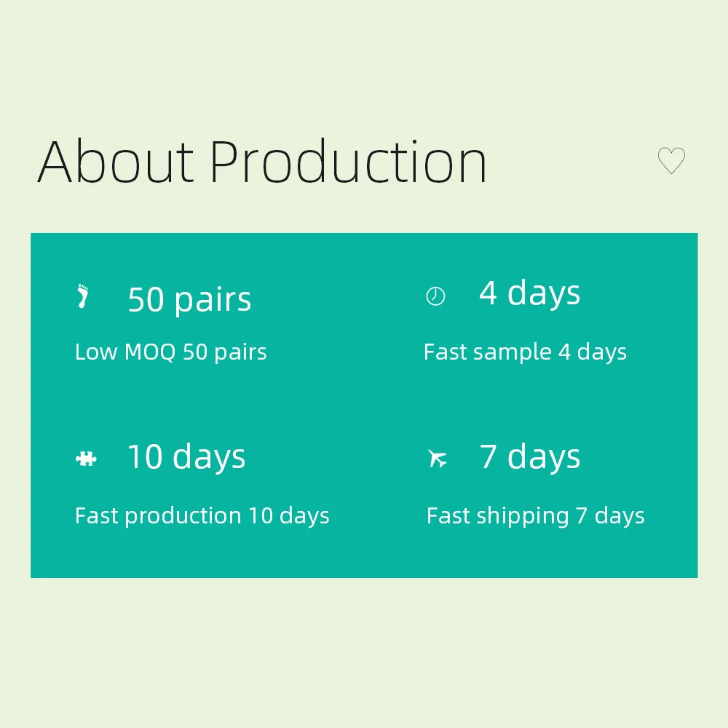This screenshot has width=728, height=728.
Task: Click the footprint icon beside 50 pairs
Action: point(83,296)
